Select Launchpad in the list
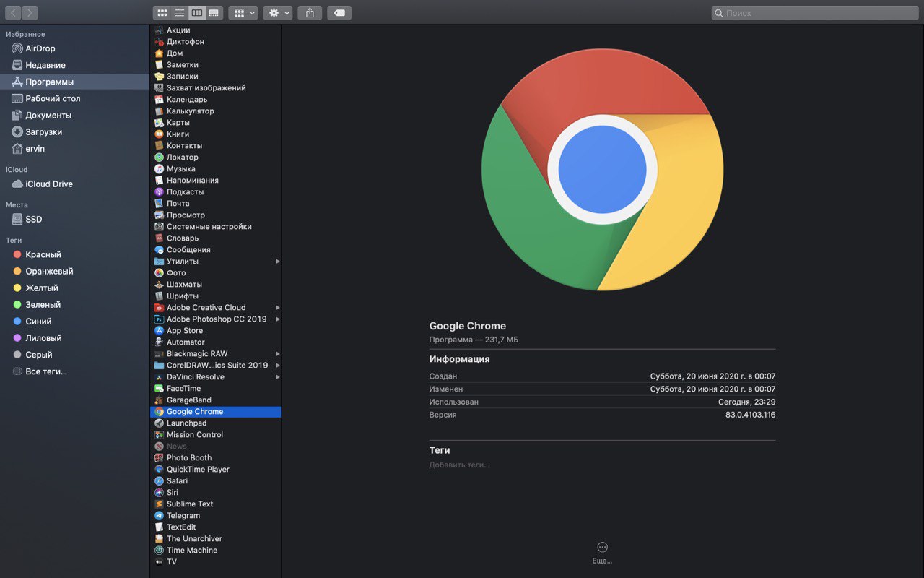Screen dimensions: 924x578 [215, 423]
